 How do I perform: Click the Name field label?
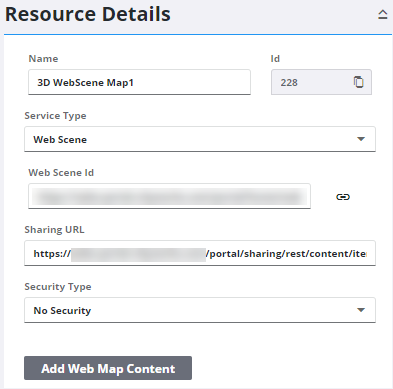(x=43, y=59)
